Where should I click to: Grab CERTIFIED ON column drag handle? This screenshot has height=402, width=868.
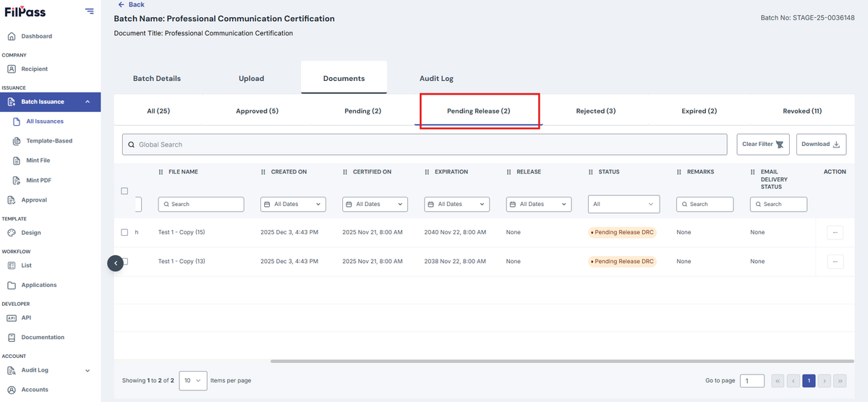pos(345,172)
